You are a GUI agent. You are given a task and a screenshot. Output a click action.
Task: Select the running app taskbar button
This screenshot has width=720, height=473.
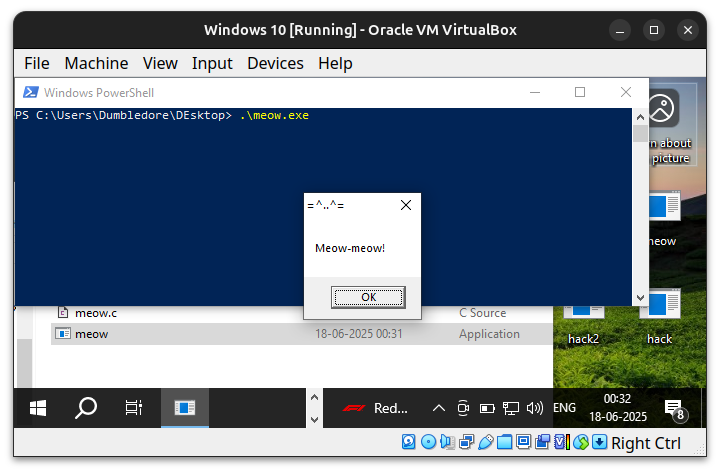[x=185, y=408]
